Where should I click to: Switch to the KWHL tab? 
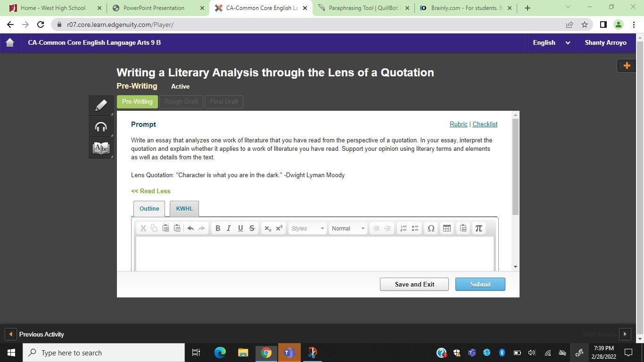[184, 208]
